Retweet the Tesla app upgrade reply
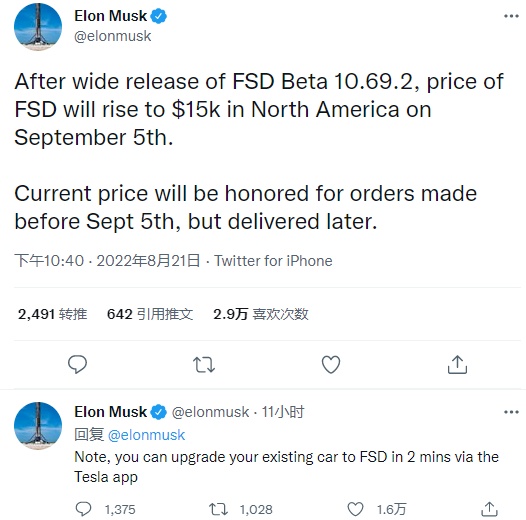526x520 pixels. tap(219, 509)
